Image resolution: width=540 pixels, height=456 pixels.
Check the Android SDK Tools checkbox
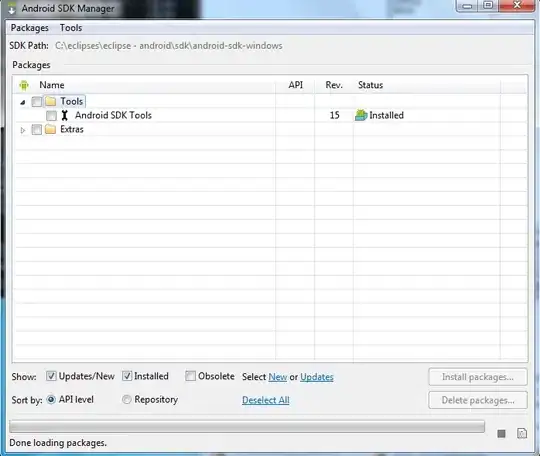[51, 116]
